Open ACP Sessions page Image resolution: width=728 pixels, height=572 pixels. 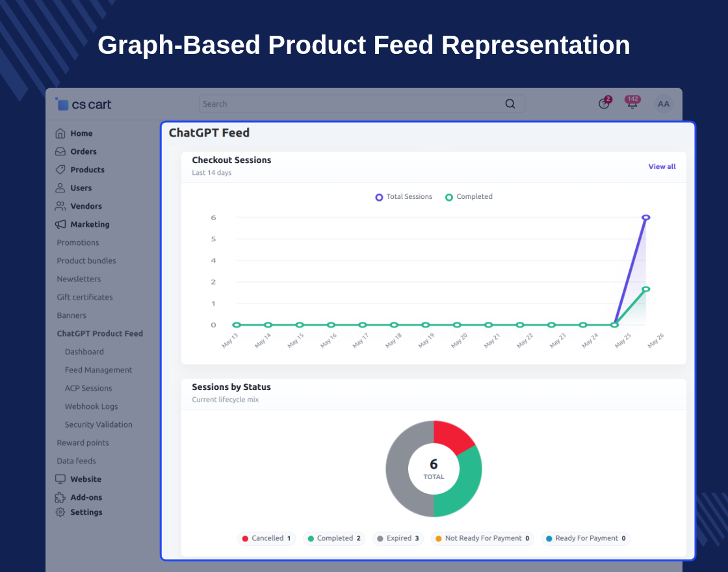click(x=88, y=387)
